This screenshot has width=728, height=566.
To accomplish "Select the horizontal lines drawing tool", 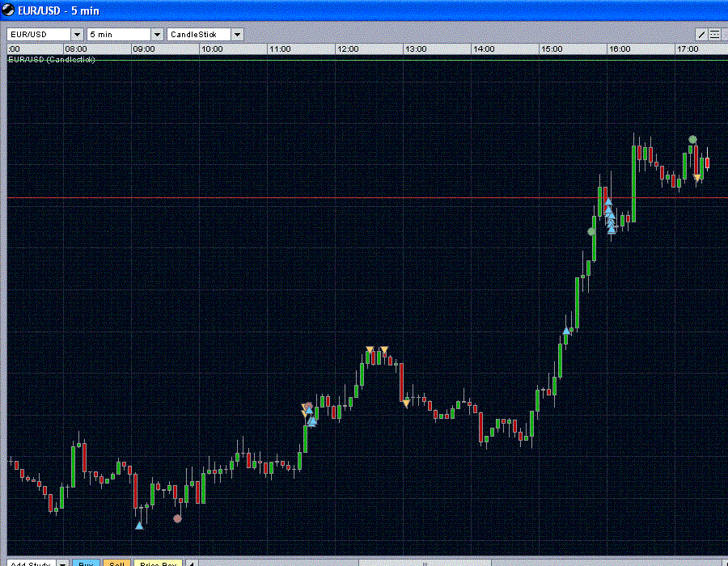I will pyautogui.click(x=714, y=34).
